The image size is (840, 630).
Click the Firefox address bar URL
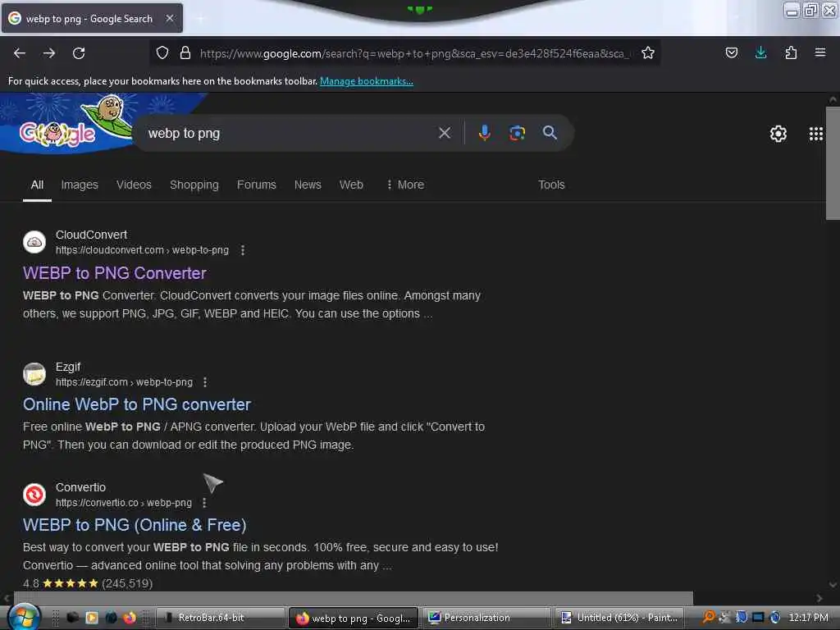point(413,53)
